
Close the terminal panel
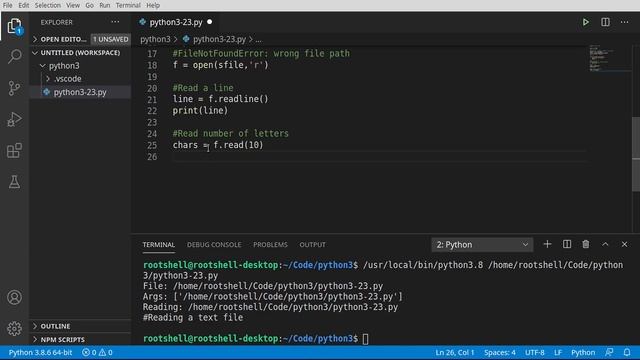[x=624, y=244]
